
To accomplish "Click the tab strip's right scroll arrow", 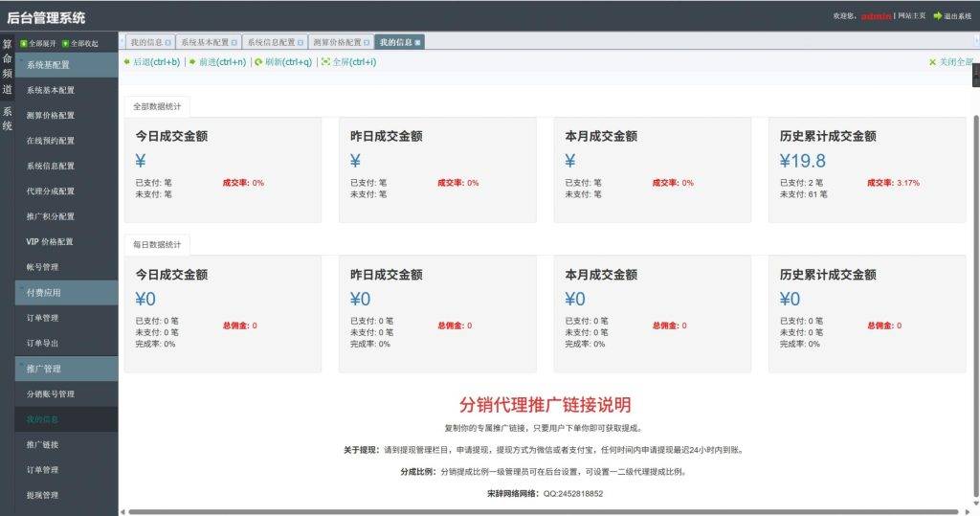I will pyautogui.click(x=976, y=41).
